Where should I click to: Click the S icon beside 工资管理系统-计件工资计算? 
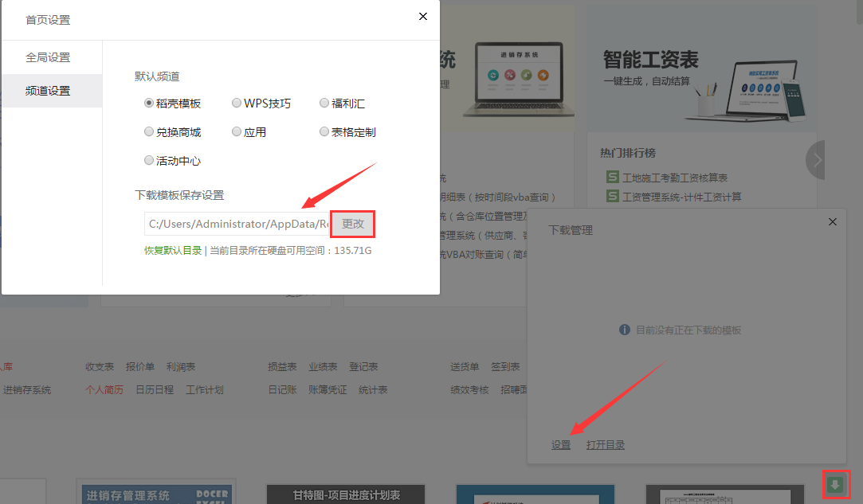tap(613, 196)
